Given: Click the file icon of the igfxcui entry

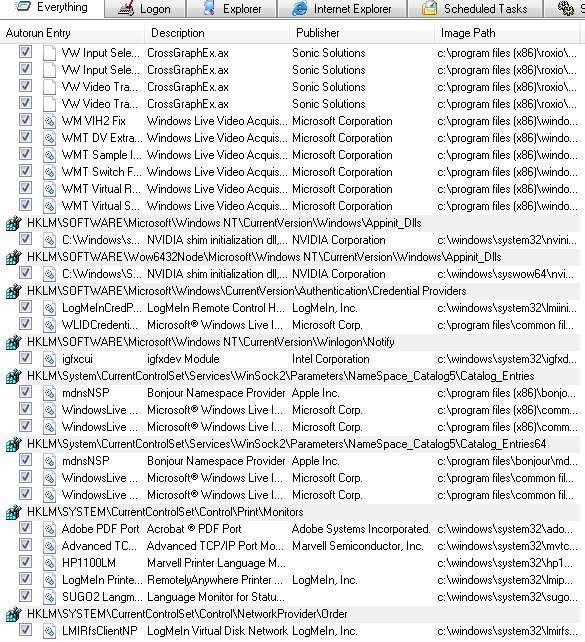Looking at the screenshot, I should point(50,359).
